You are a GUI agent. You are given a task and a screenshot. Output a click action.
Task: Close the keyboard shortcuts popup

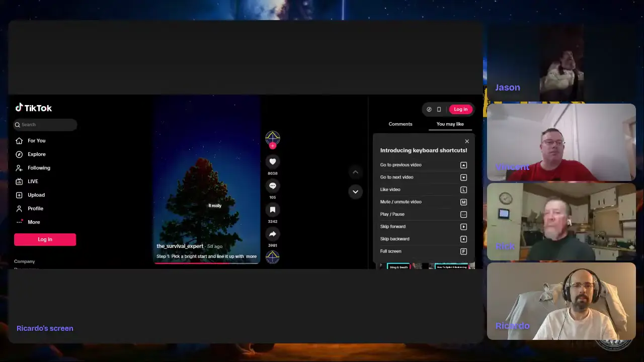[x=467, y=141]
